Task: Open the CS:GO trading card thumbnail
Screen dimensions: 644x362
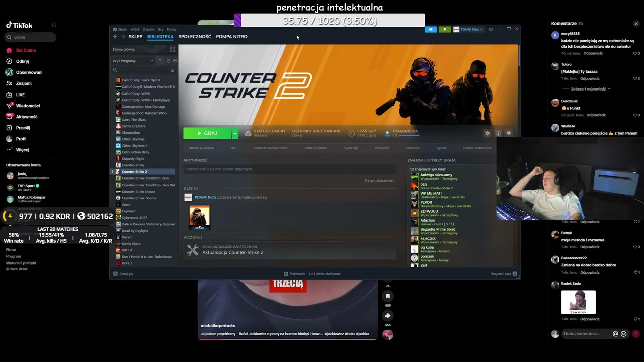Action: tap(200, 217)
